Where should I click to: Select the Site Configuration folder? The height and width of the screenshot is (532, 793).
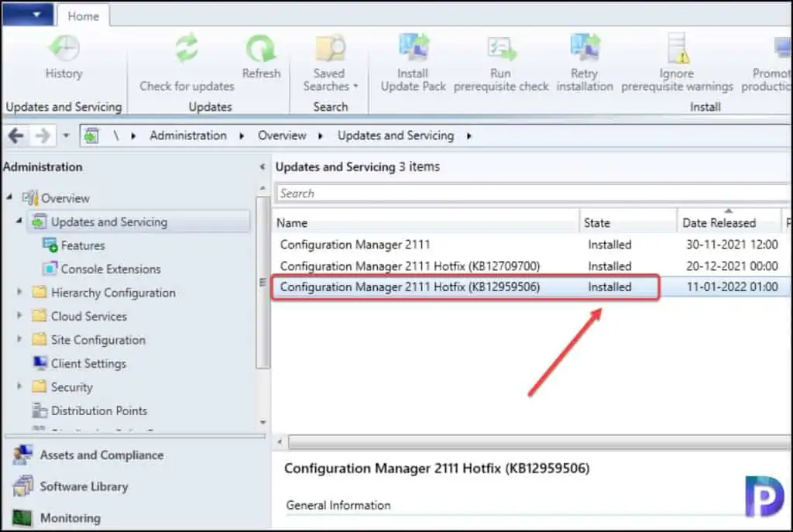tap(98, 340)
